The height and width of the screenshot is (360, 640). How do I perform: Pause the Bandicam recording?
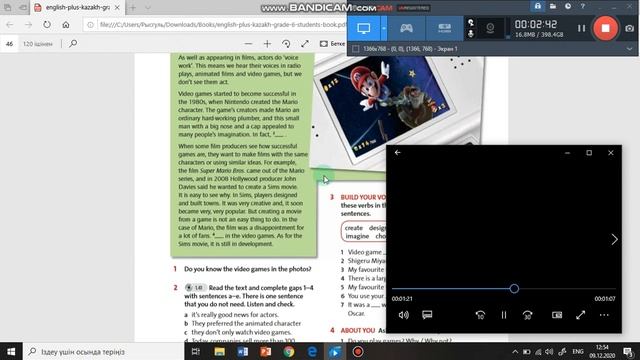click(x=582, y=28)
